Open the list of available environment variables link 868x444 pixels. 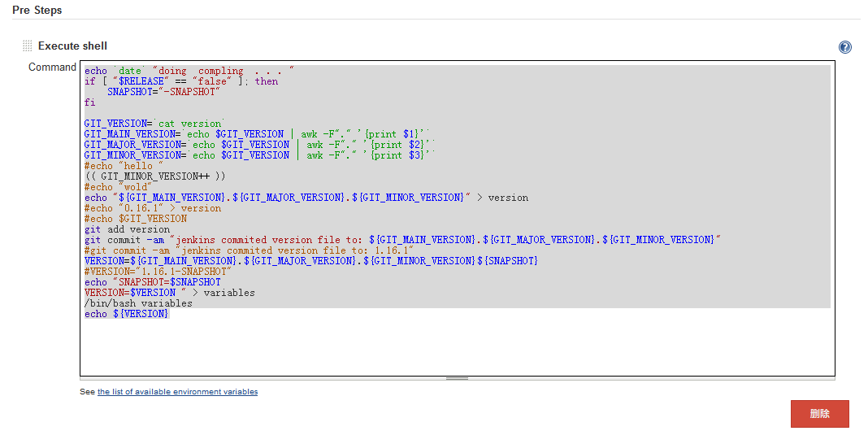pos(177,391)
